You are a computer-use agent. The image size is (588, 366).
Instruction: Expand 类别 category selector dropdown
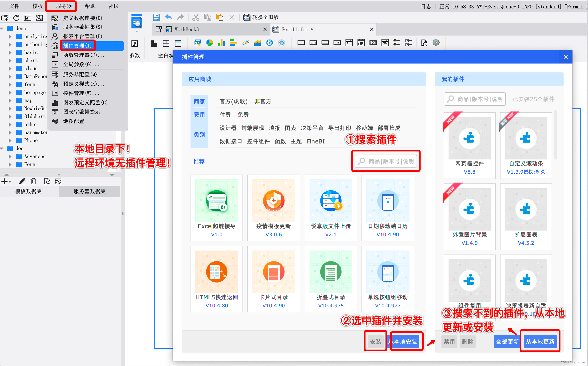coord(199,135)
